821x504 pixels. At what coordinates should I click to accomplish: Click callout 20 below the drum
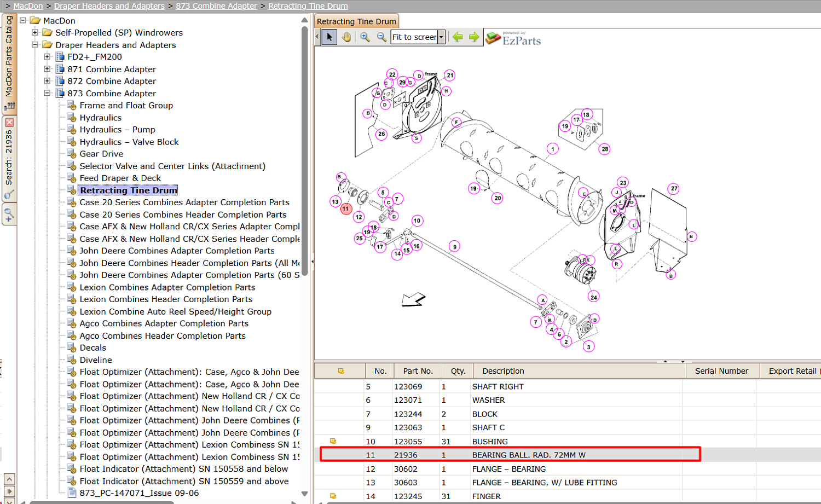click(497, 198)
